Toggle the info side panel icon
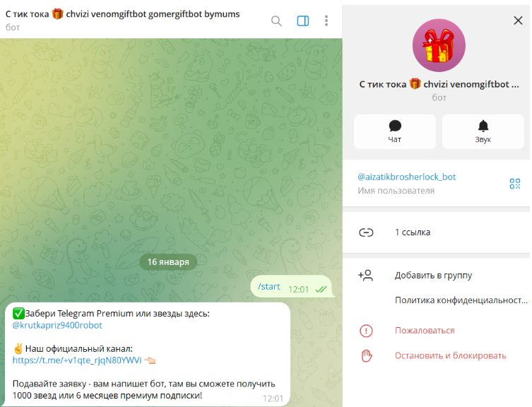532x407 pixels. click(x=302, y=21)
